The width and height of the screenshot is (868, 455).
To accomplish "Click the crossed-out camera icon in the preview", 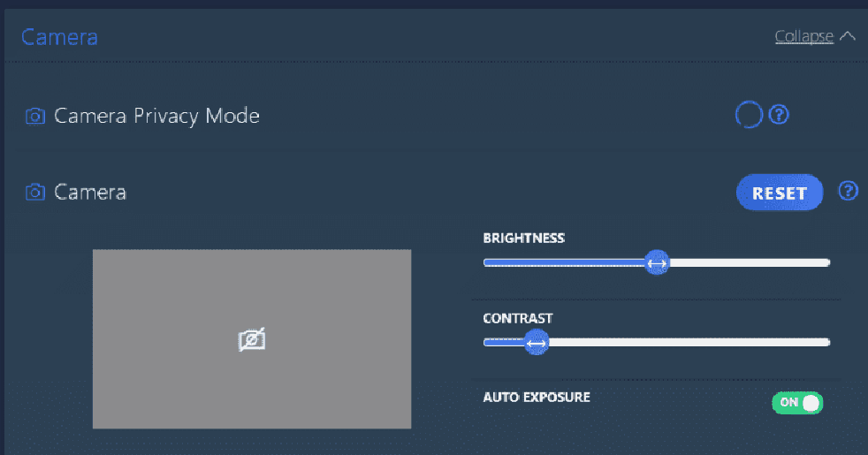I will point(252,340).
